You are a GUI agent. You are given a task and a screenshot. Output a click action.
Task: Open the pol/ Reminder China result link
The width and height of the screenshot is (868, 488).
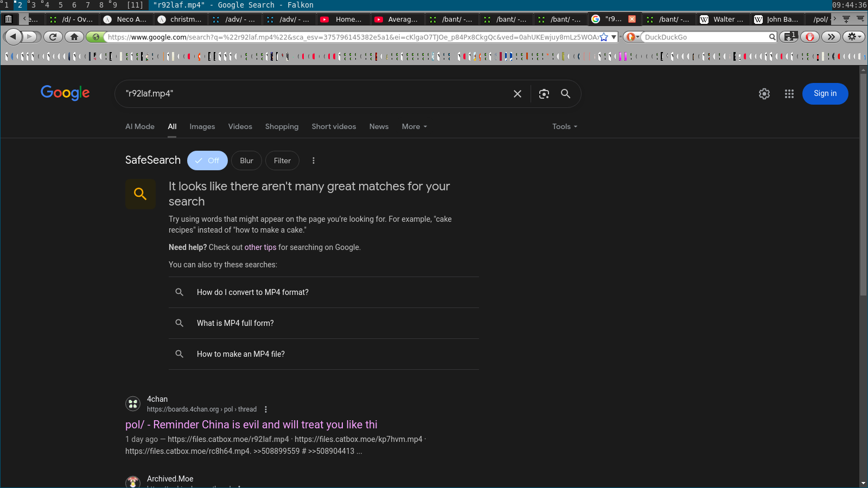[x=251, y=425]
